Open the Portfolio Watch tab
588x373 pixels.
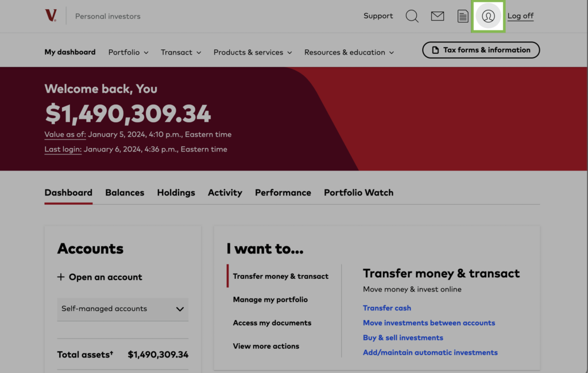pos(358,193)
